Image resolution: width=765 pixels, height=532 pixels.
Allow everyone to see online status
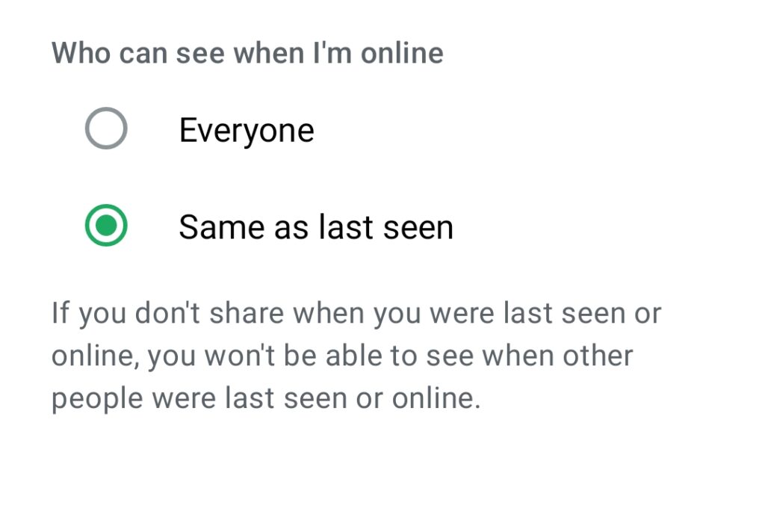pos(106,129)
